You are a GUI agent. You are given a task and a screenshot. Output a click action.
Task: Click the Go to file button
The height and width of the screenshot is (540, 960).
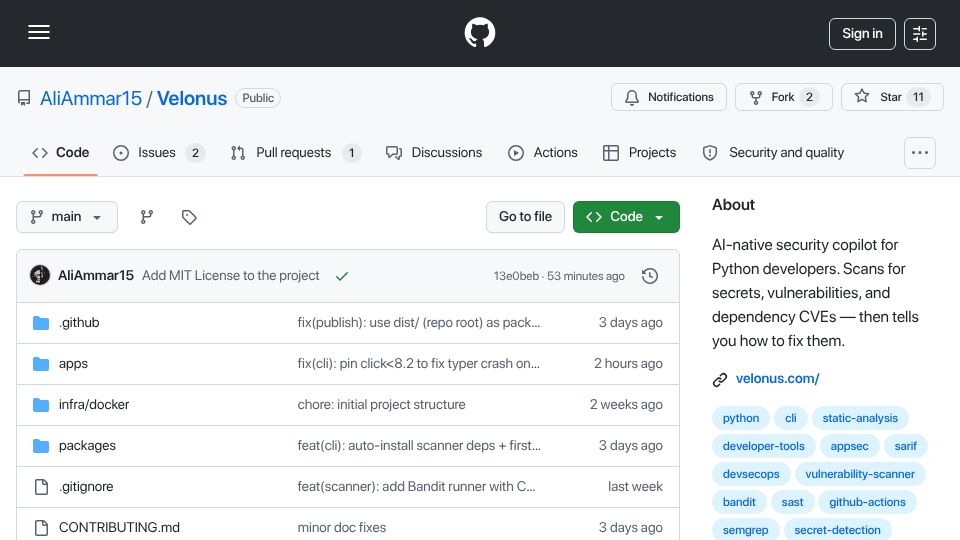pos(525,217)
